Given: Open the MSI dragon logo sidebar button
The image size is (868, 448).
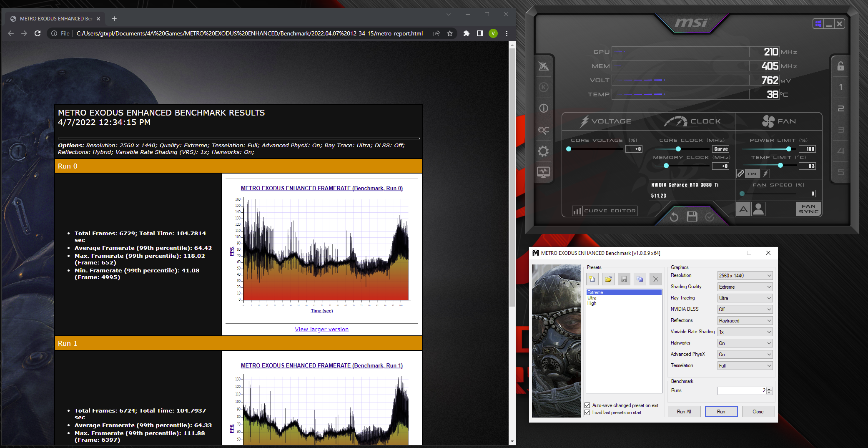Looking at the screenshot, I should 543,66.
